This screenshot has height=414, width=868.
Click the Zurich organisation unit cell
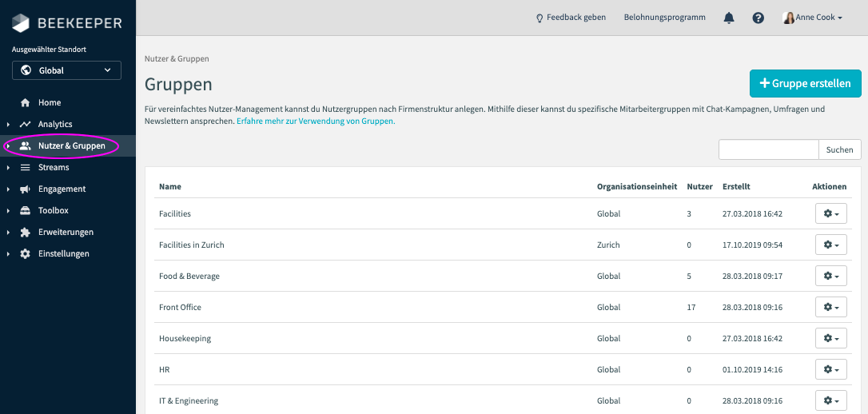[x=608, y=245]
